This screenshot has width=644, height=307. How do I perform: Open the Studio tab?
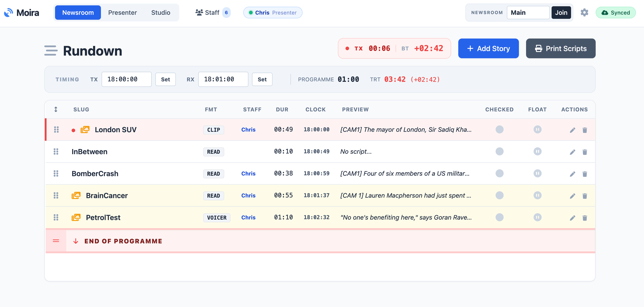pos(161,13)
